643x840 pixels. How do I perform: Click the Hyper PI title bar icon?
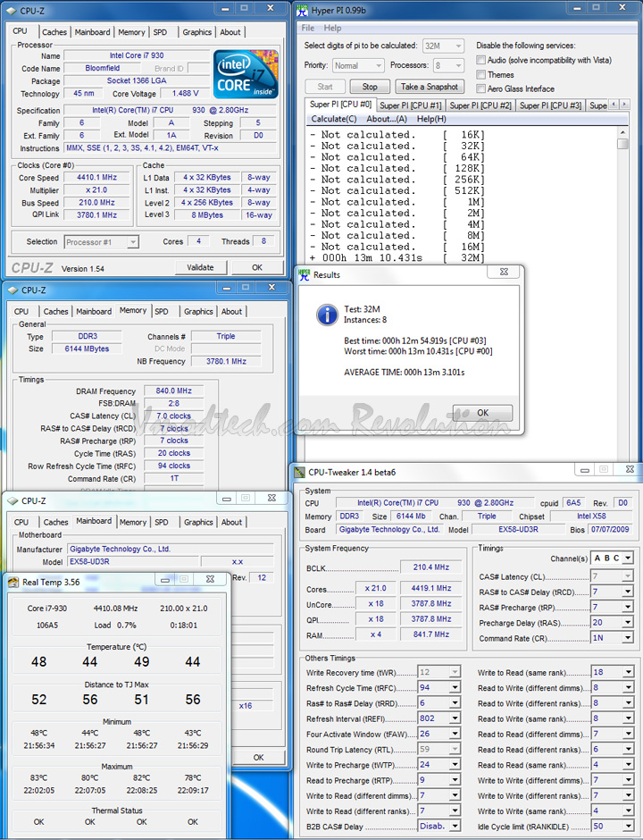click(x=303, y=10)
